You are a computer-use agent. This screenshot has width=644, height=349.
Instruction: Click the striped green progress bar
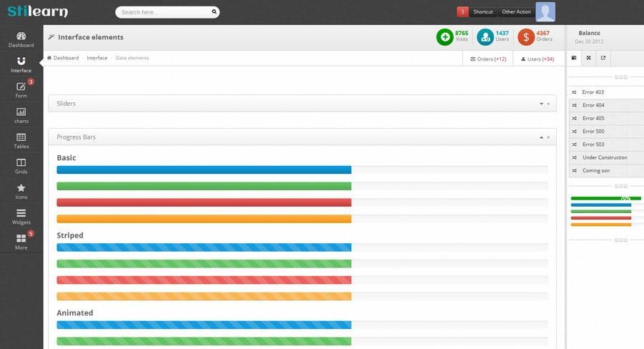click(204, 264)
